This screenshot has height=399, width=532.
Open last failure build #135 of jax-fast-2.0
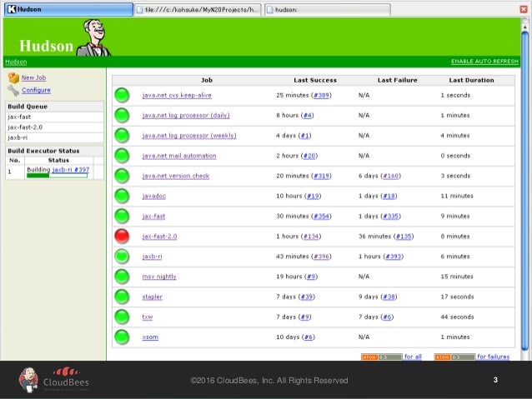[404, 237]
